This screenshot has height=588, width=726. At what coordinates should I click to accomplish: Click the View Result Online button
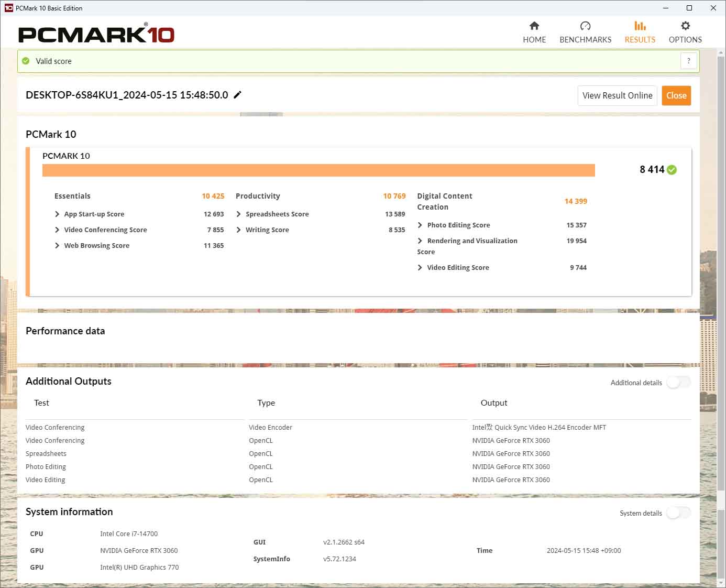(x=617, y=95)
